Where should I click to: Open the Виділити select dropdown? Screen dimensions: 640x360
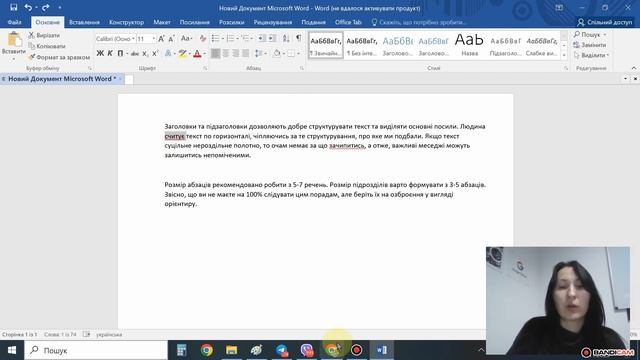[591, 55]
